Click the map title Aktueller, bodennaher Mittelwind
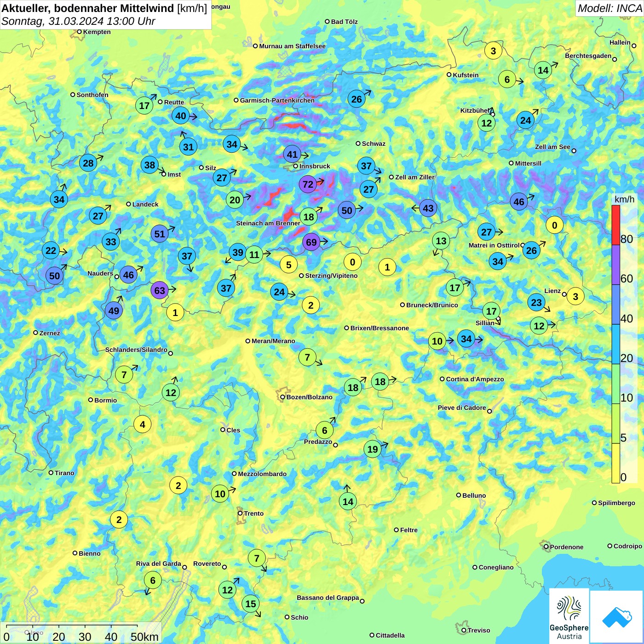Viewport: 644px width, 644px height. click(88, 8)
